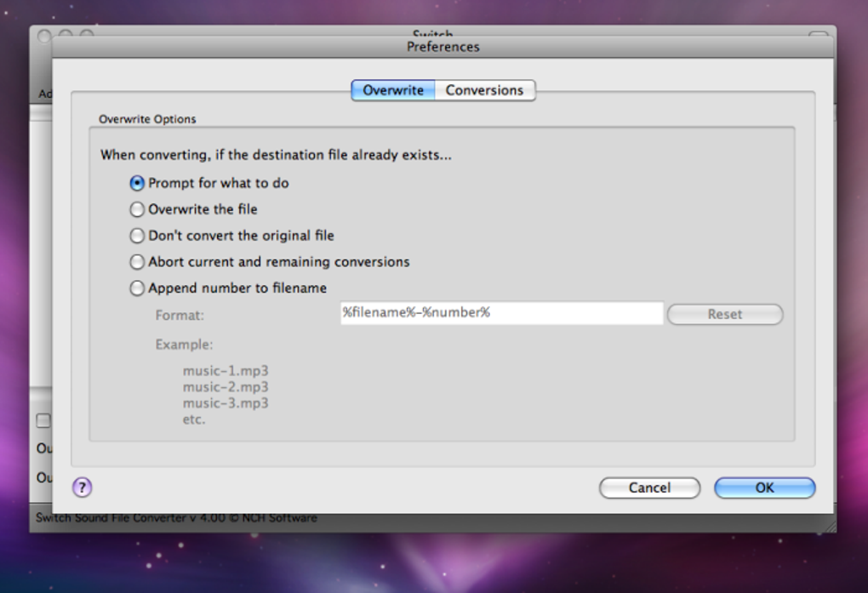Click the toolbar toggle pill in the Switch title bar

click(818, 34)
